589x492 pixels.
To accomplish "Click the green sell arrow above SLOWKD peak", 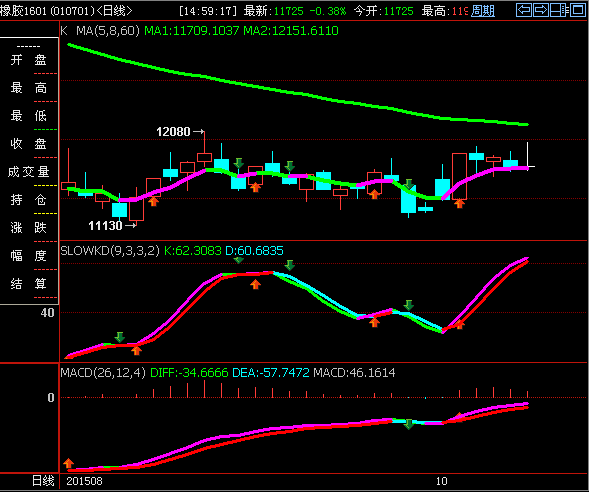I will pyautogui.click(x=289, y=265).
